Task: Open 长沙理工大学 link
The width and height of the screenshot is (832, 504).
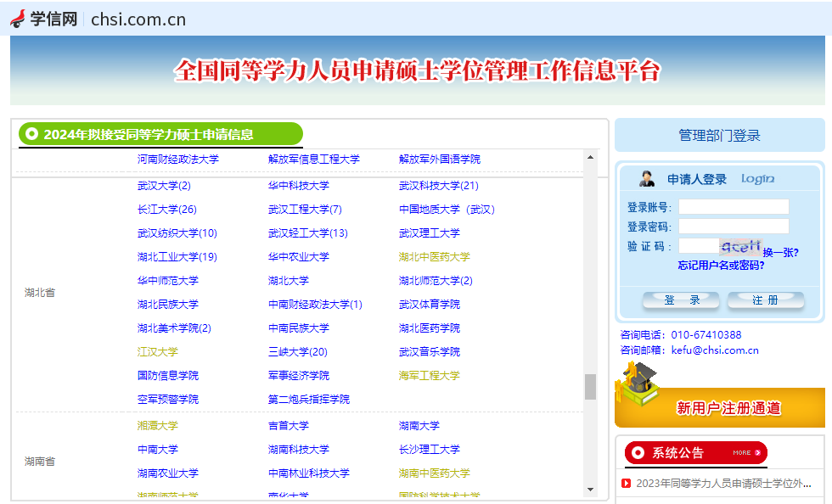Action: (x=430, y=450)
